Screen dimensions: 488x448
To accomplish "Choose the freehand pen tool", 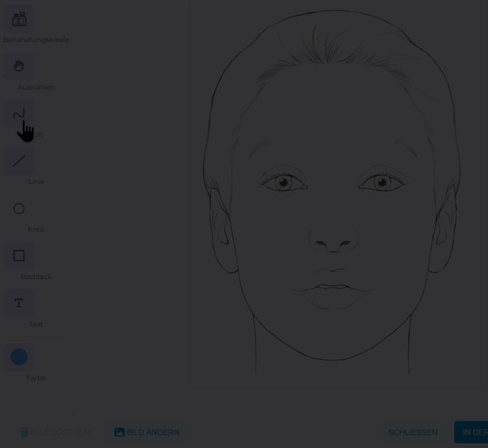I will (x=19, y=114).
